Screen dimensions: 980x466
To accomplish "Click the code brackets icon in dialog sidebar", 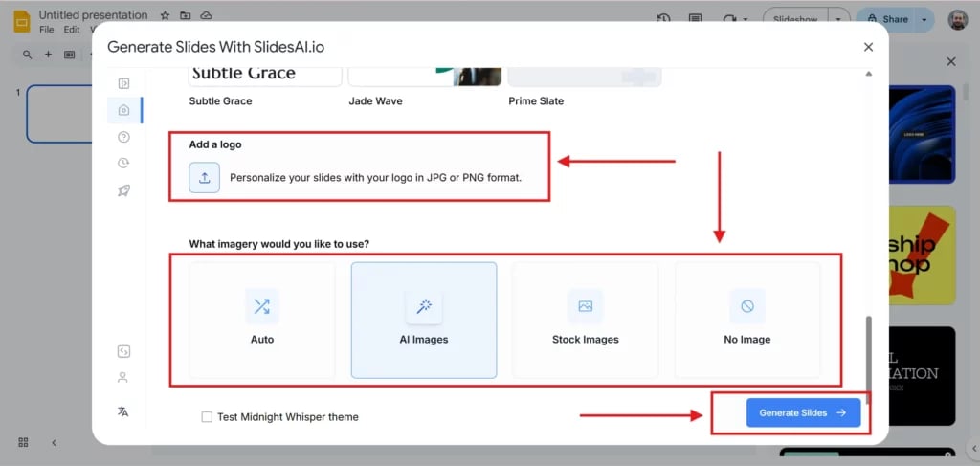I will point(123,352).
